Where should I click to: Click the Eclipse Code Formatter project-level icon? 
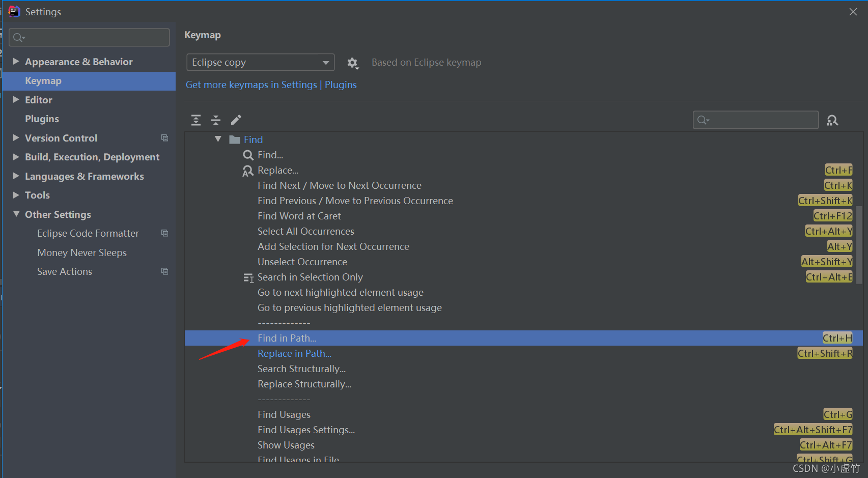point(165,233)
